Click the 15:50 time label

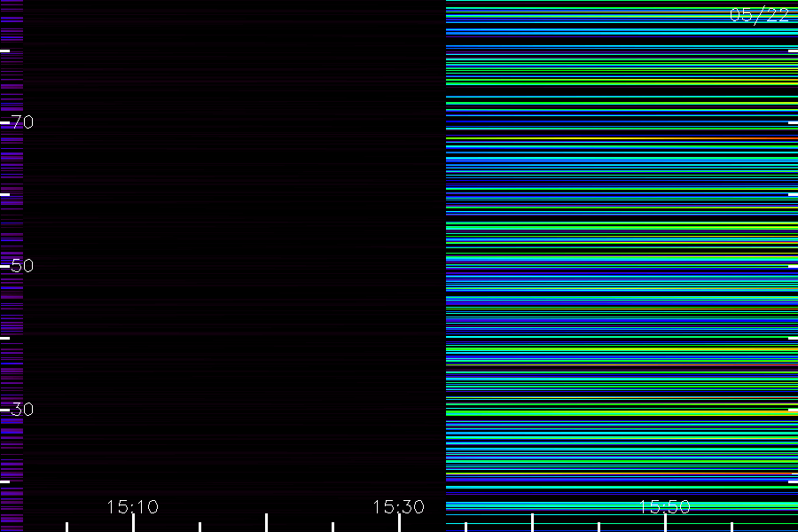coord(665,507)
